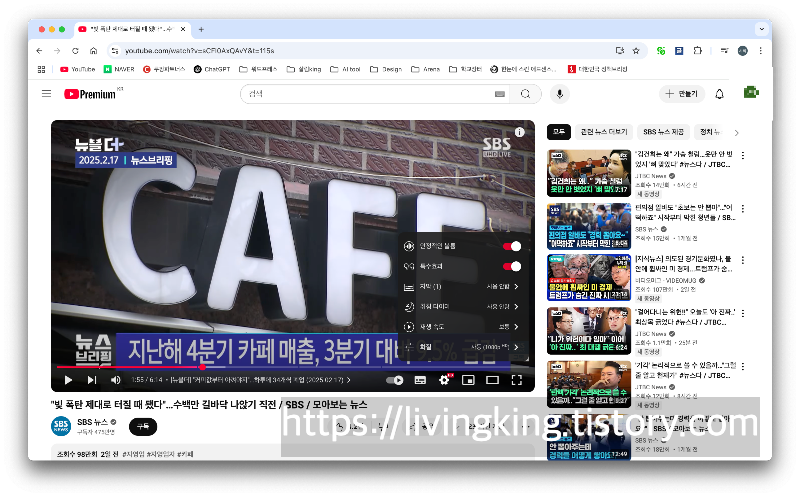Open the SBS 뉴스 channel avatar
The image size is (800, 497).
point(61,426)
